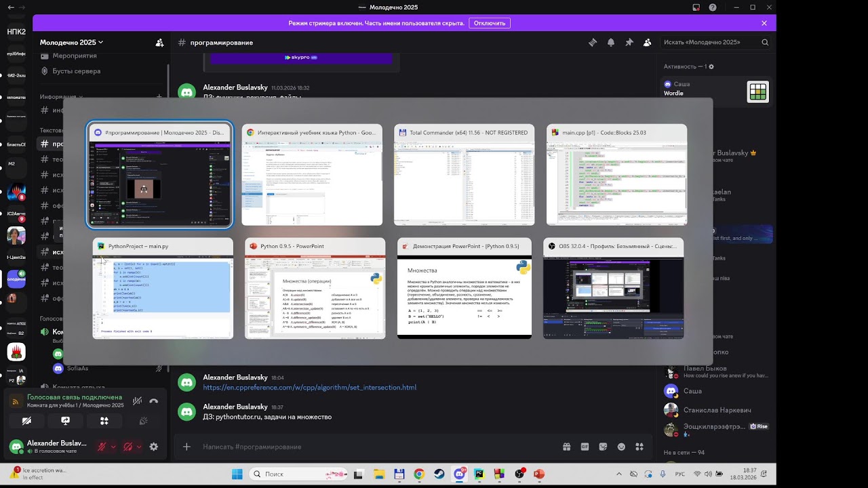
Task: Open the Молодечно 2025 server dropdown menu
Action: coord(71,42)
